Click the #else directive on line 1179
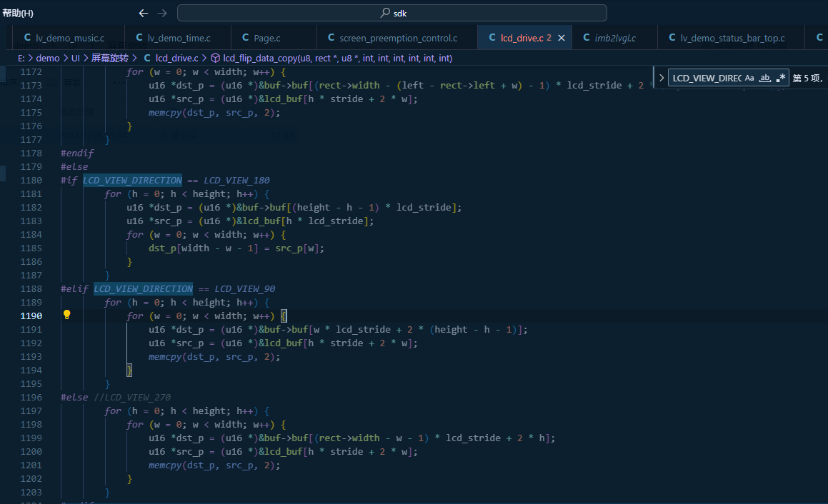 [x=74, y=167]
